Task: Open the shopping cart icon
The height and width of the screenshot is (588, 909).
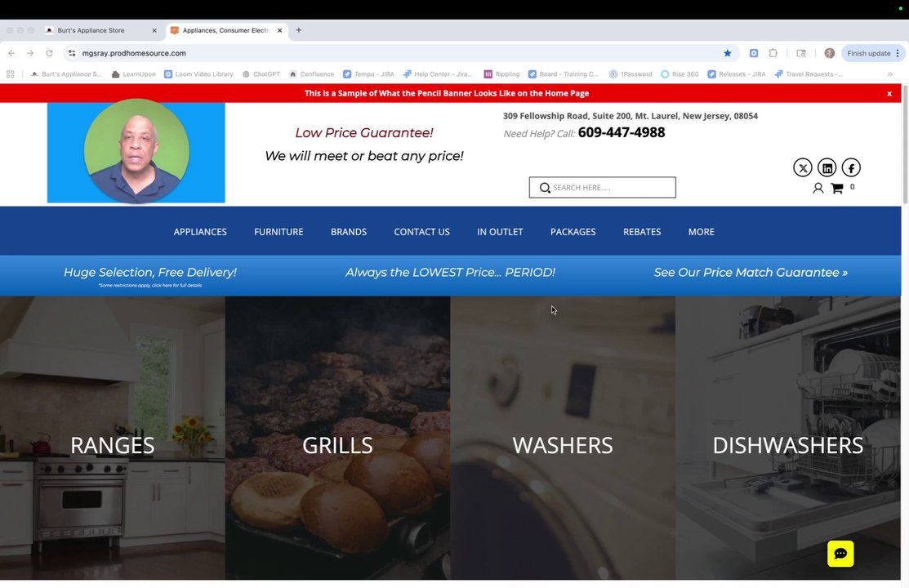Action: [x=836, y=188]
